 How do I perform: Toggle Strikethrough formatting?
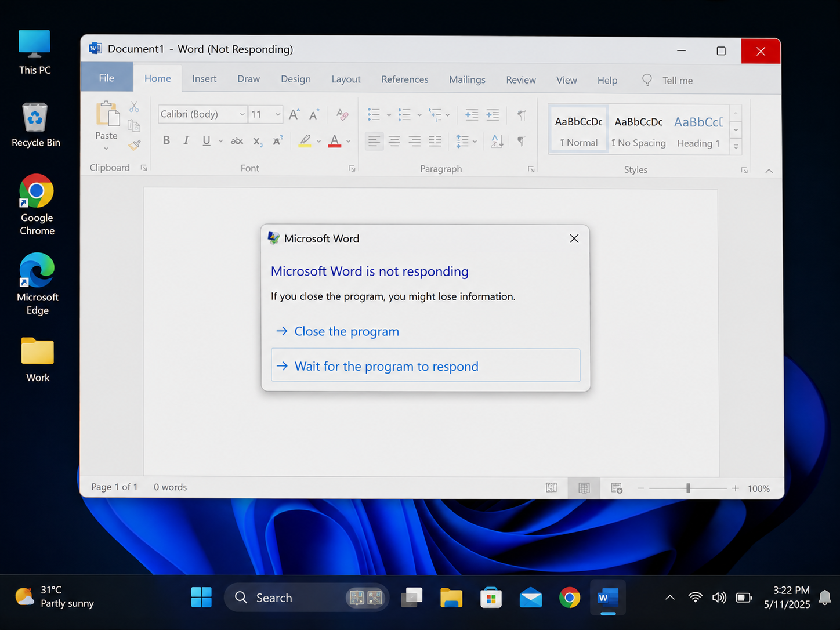coord(237,141)
